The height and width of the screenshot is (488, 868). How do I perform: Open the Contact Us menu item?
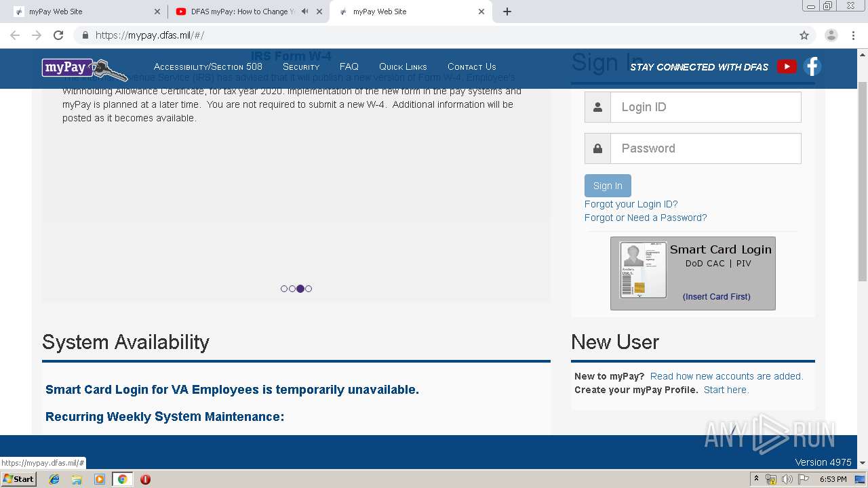click(x=472, y=66)
